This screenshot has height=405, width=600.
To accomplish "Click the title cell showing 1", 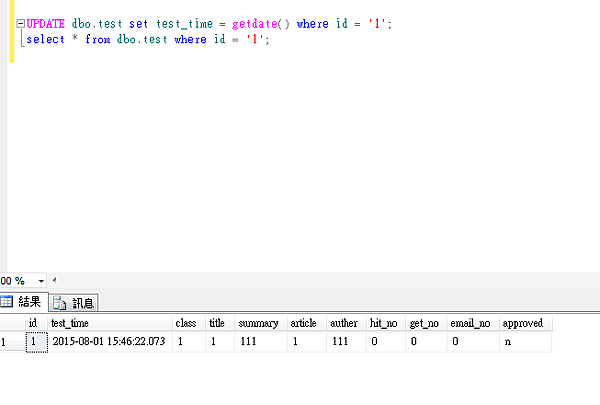I will tap(220, 341).
